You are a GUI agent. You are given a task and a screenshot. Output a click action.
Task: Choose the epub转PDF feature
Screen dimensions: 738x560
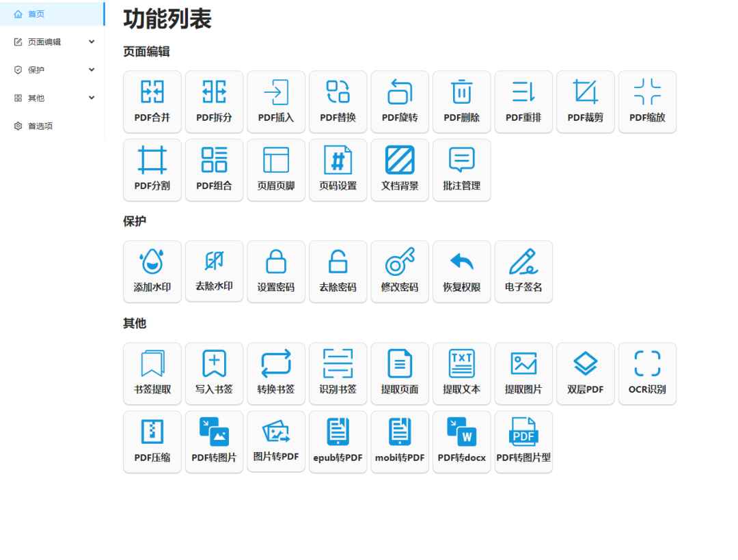click(x=338, y=441)
